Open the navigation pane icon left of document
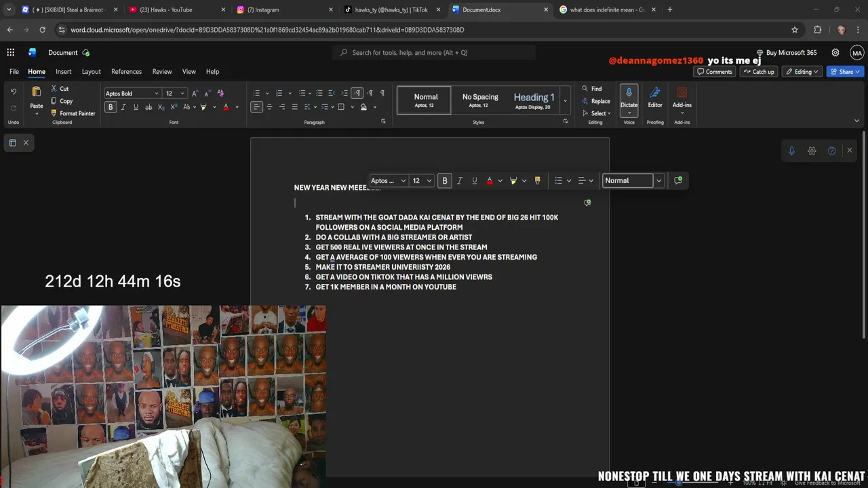This screenshot has width=868, height=488. point(12,142)
